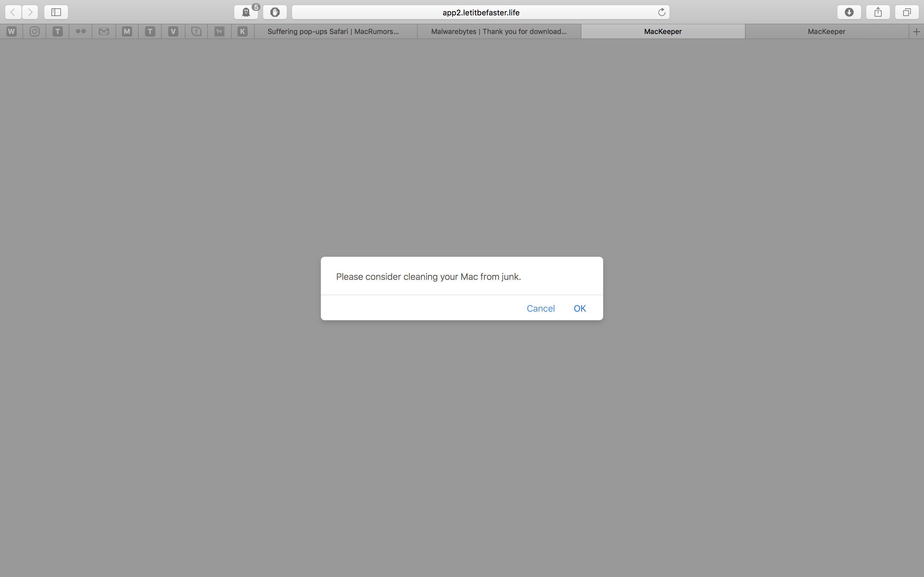Image resolution: width=924 pixels, height=577 pixels.
Task: Open the Downloads toolbar button
Action: (849, 12)
